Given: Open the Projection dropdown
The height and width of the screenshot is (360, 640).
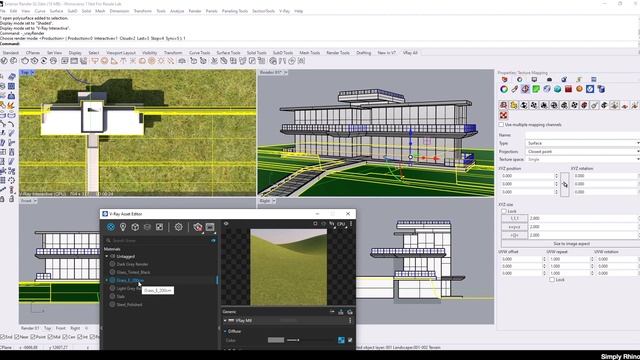Looking at the screenshot, I should pyautogui.click(x=582, y=151).
